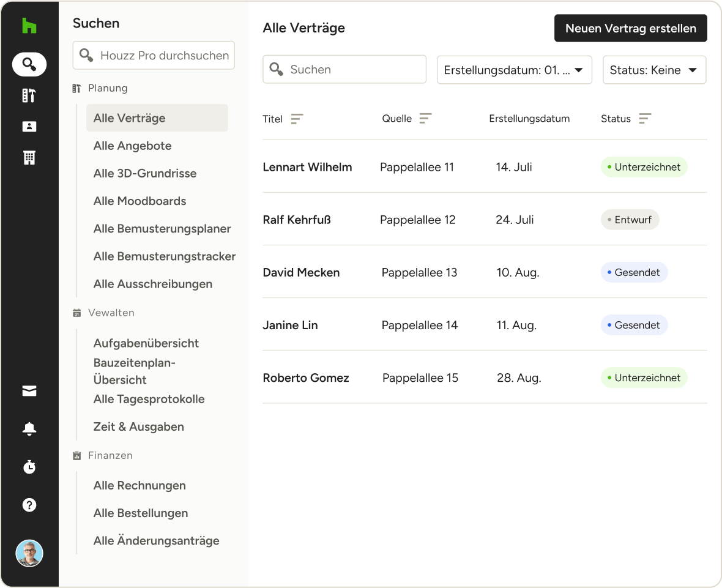
Task: Sort by the Titel column icon
Action: (x=297, y=119)
